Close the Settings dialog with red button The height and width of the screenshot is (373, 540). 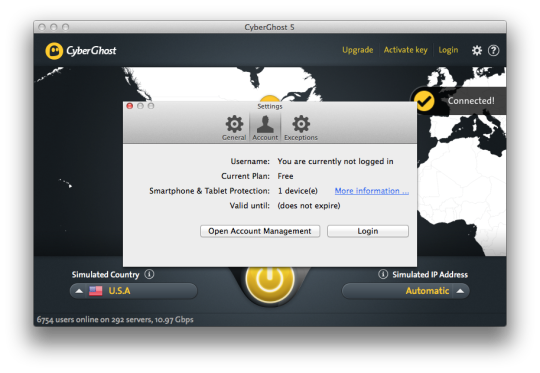coord(130,106)
